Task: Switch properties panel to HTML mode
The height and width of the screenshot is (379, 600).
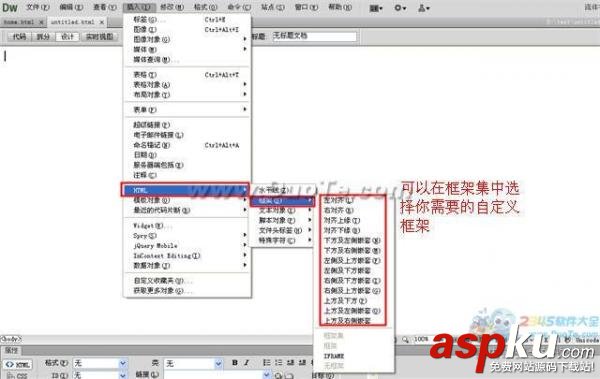Action: pos(18,364)
